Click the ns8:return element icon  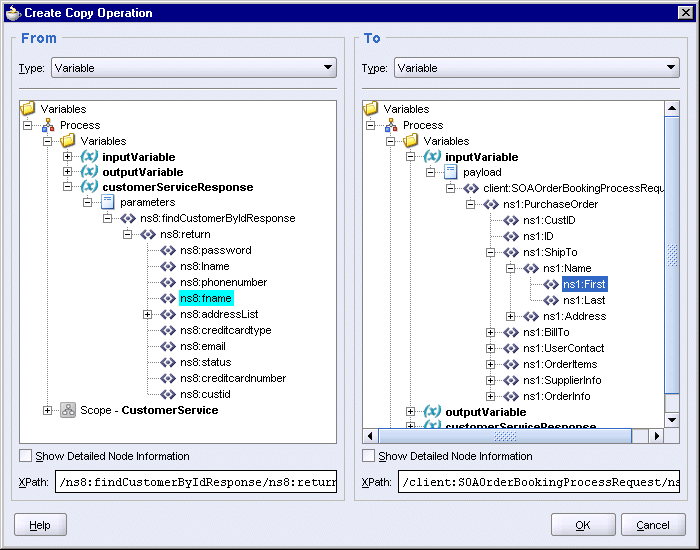pyautogui.click(x=148, y=234)
